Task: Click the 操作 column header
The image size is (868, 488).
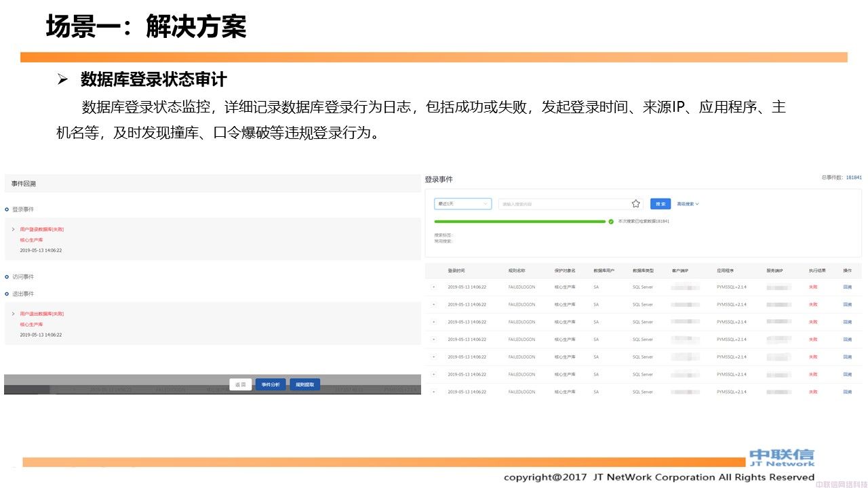Action: tap(847, 270)
